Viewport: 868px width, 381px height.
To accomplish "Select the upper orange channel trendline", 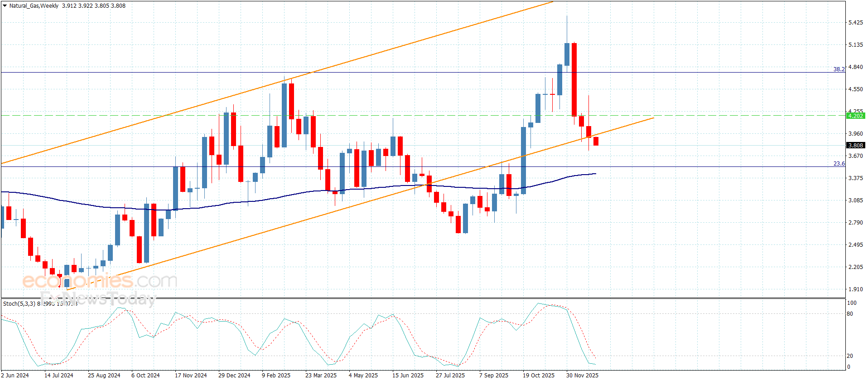I will (x=276, y=83).
